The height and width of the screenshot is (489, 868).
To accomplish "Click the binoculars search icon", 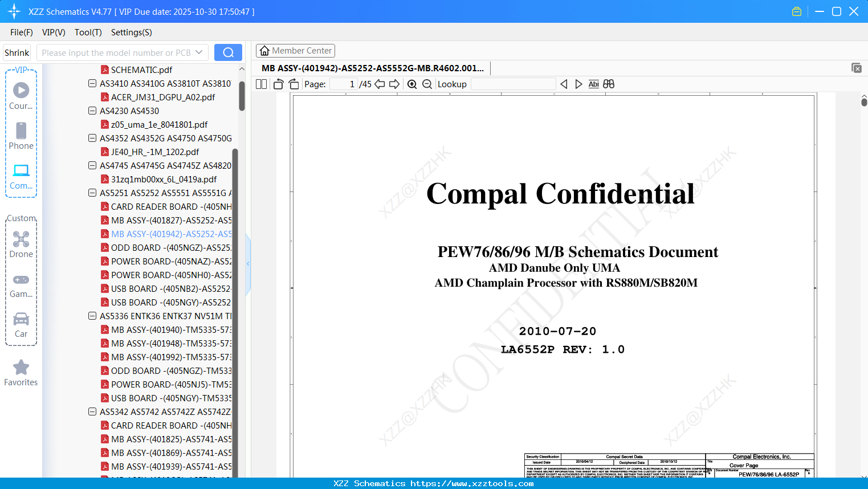I will 609,84.
